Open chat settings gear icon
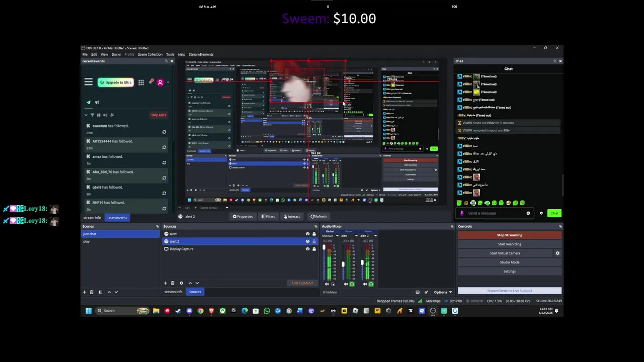644x362 pixels. [541, 213]
